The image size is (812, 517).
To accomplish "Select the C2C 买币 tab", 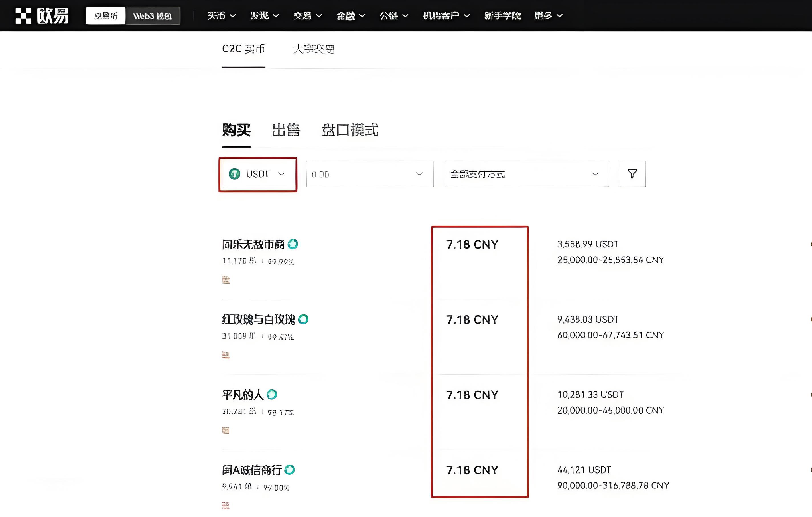I will pyautogui.click(x=243, y=49).
